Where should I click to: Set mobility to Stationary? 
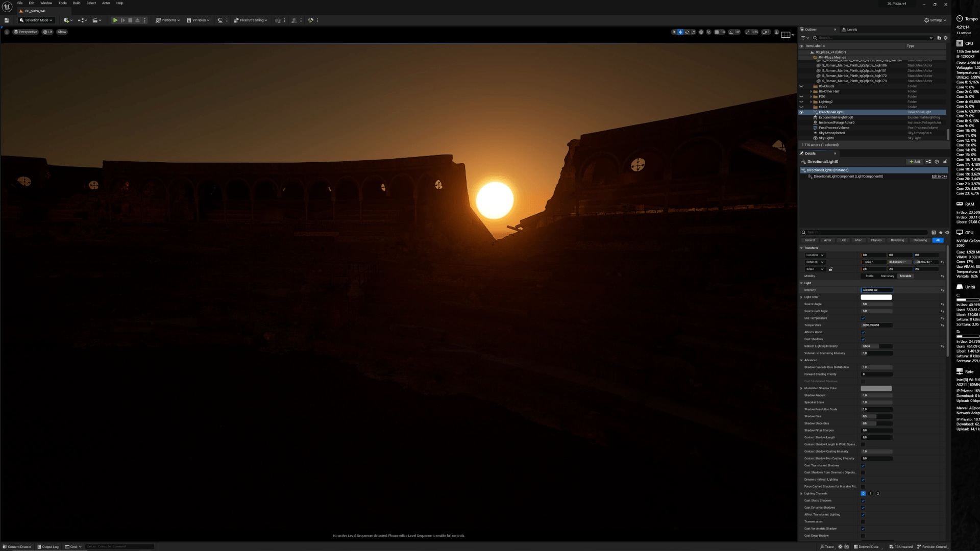point(887,276)
